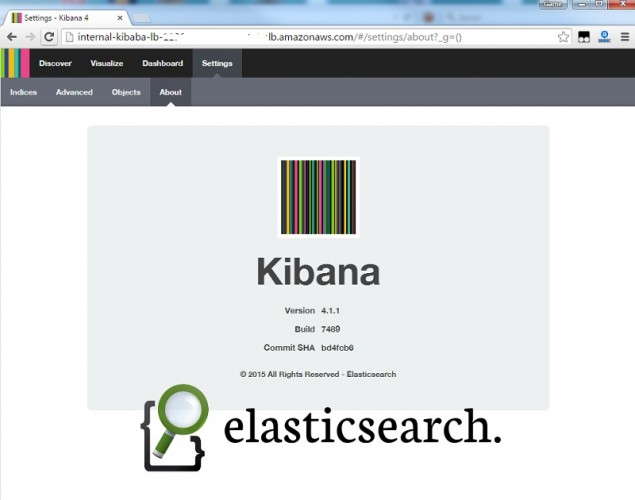Open a new browser tab

[141, 18]
